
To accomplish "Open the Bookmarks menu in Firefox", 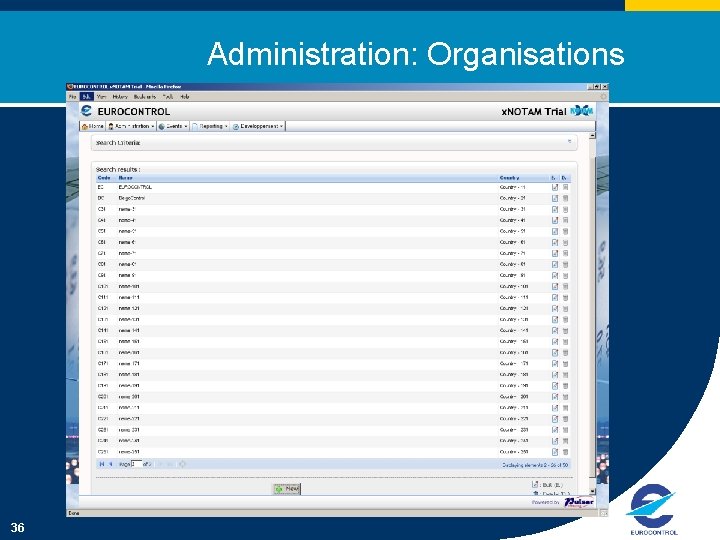I will click(145, 97).
